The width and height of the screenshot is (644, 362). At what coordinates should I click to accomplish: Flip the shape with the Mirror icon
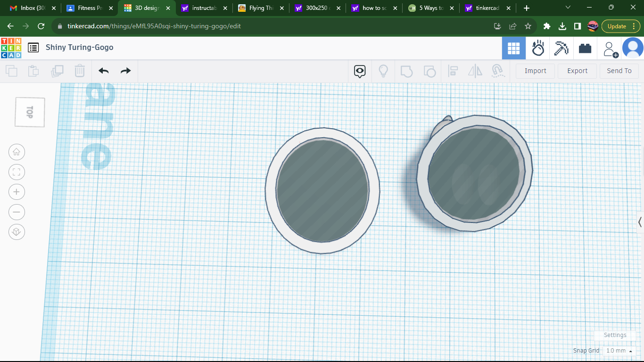coord(475,71)
